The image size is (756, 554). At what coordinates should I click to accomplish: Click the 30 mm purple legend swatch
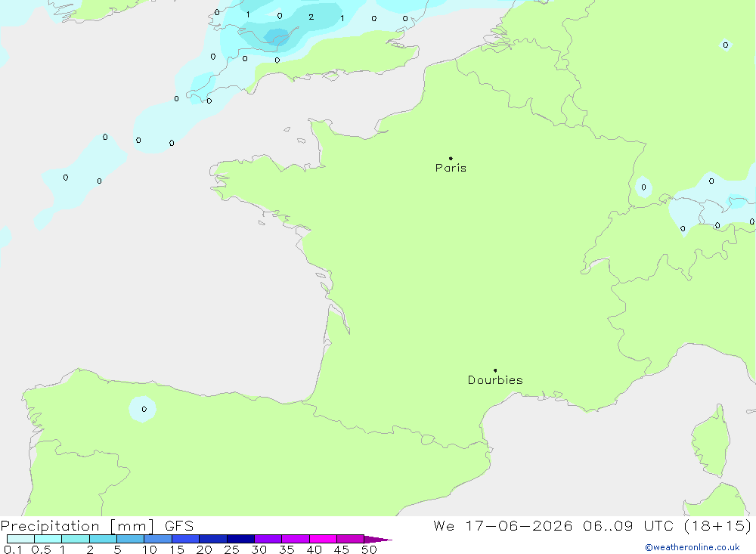(268, 539)
